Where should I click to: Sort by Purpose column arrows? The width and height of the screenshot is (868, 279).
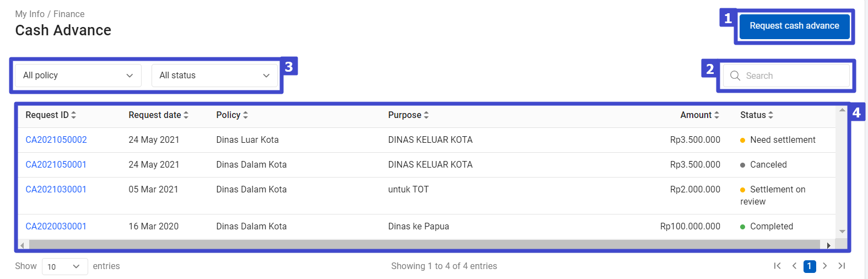click(426, 115)
